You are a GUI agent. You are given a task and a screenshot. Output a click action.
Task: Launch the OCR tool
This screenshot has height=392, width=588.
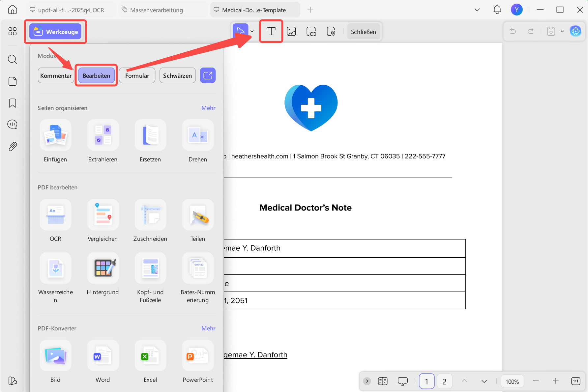tap(55, 221)
